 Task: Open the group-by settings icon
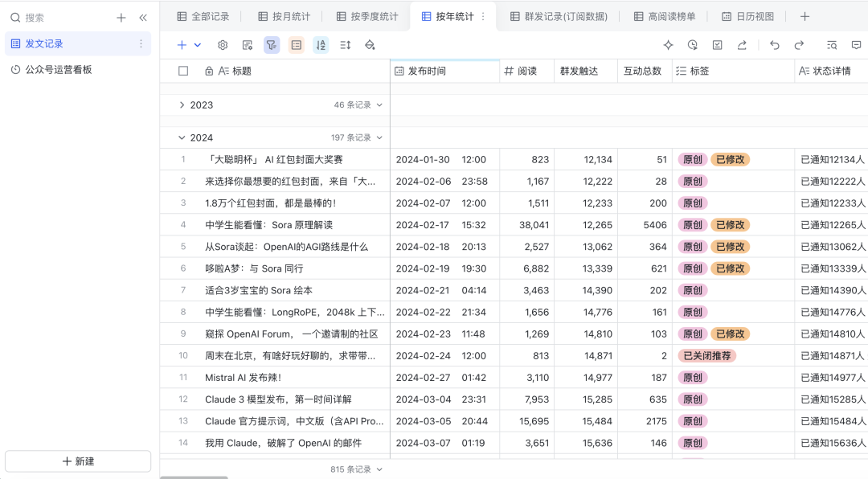coord(296,45)
